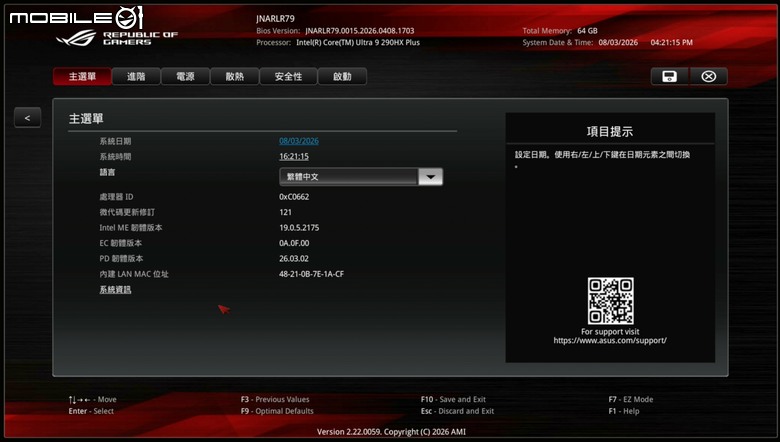
Task: Click the 繁體中文 language combo box
Action: 361,177
